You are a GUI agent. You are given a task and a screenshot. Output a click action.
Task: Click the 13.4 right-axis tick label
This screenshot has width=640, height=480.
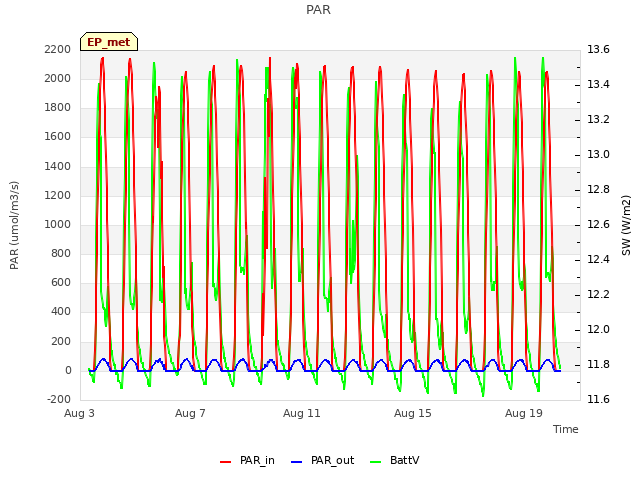(x=598, y=84)
